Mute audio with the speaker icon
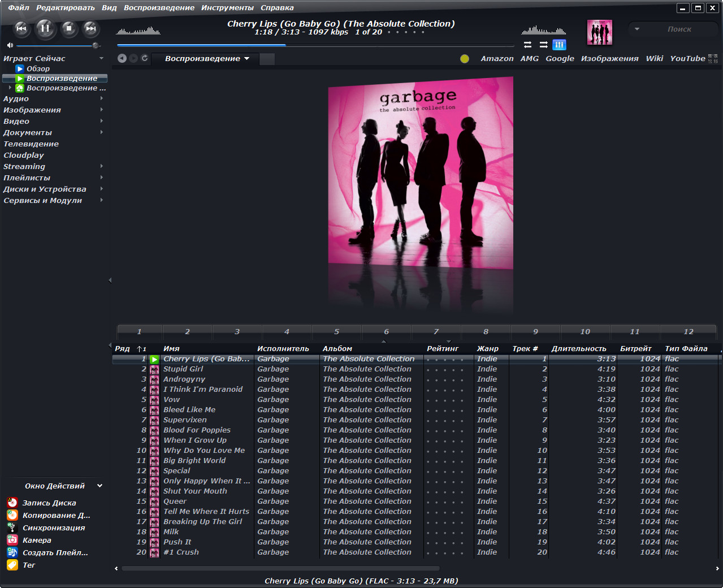This screenshot has height=588, width=723. [x=10, y=45]
